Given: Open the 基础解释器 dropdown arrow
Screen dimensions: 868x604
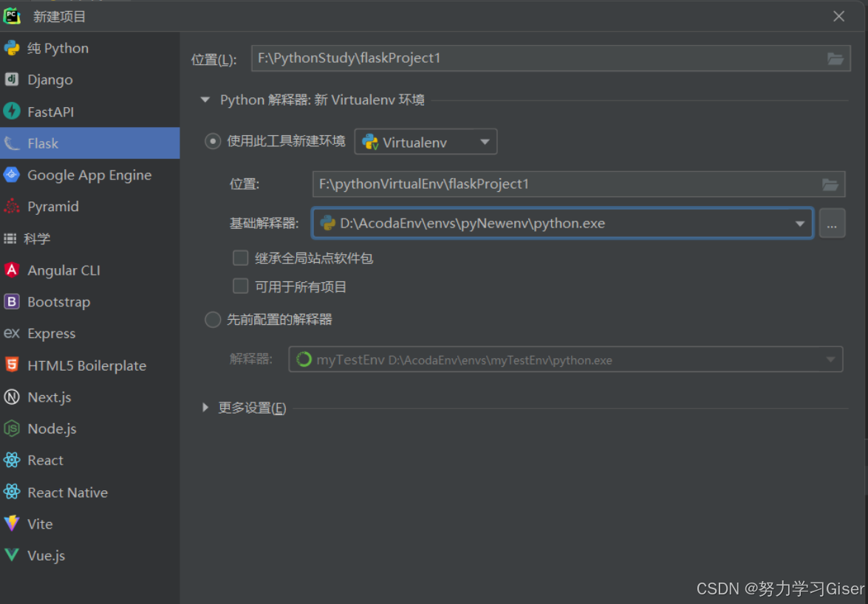Looking at the screenshot, I should click(799, 224).
